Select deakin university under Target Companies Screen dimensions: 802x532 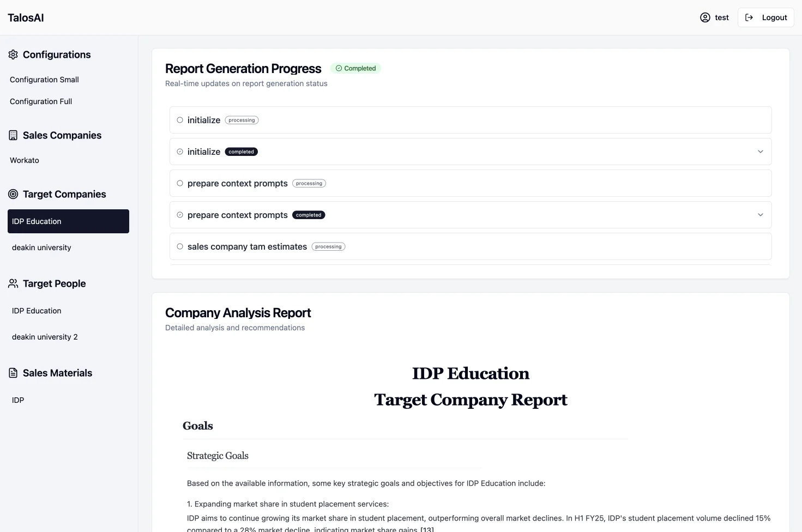(x=41, y=247)
